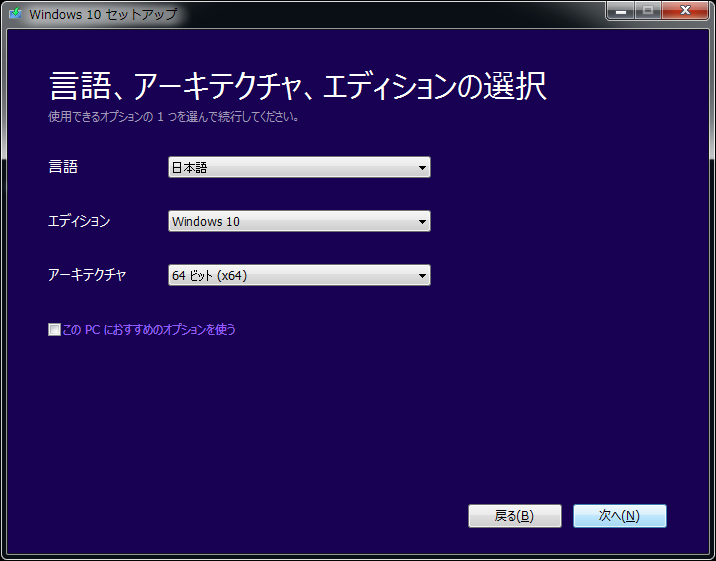
Task: Expand the エディション dropdown arrow
Action: [x=423, y=222]
